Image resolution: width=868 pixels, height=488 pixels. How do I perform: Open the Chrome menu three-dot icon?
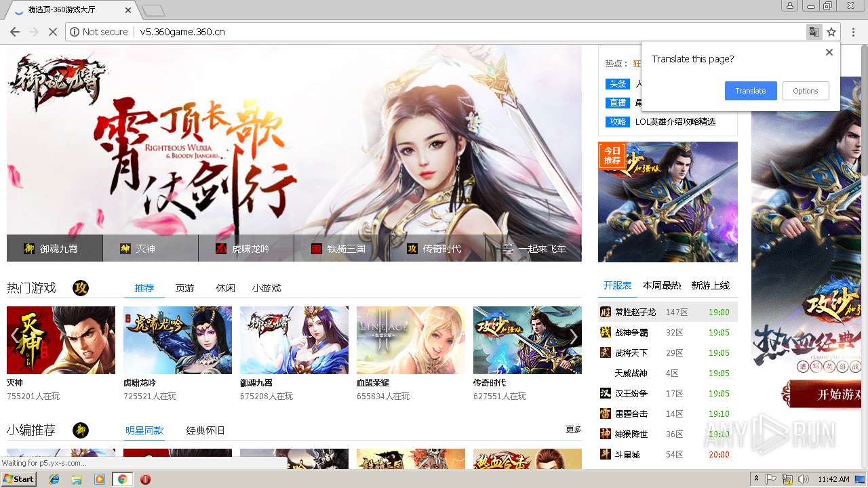point(854,32)
